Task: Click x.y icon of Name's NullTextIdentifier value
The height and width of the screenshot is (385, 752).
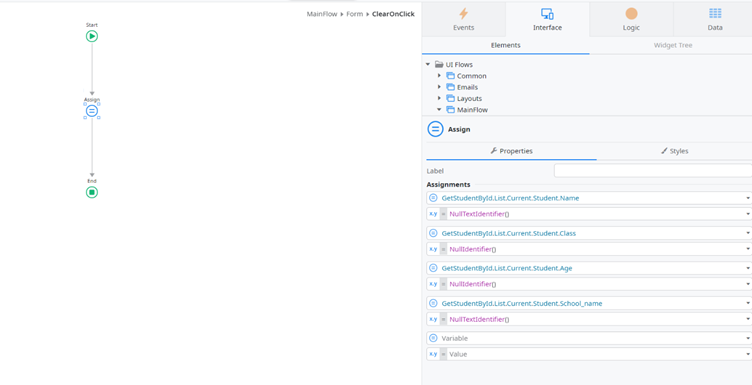Action: click(x=433, y=214)
